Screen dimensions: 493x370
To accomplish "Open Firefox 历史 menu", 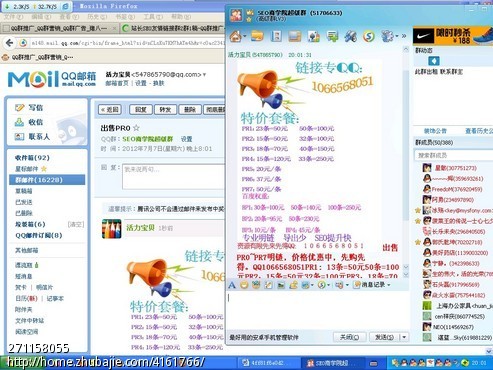I will (x=97, y=17).
